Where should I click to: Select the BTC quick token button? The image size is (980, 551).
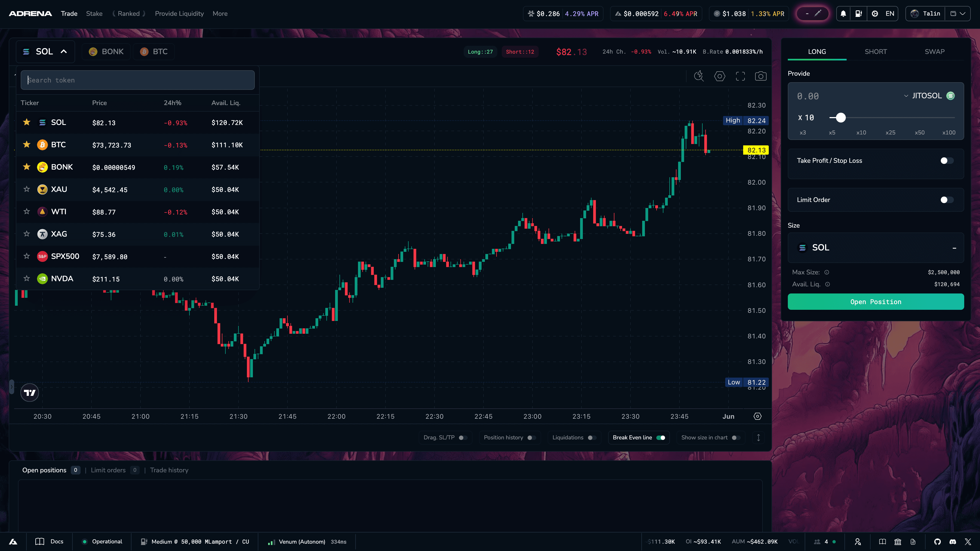[x=154, y=51]
